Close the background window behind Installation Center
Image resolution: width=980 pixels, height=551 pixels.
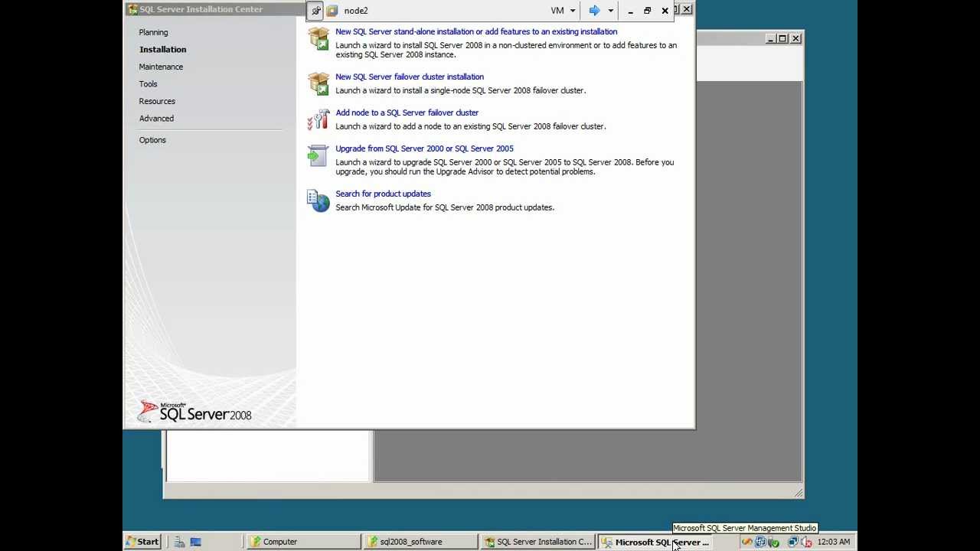[x=795, y=38]
